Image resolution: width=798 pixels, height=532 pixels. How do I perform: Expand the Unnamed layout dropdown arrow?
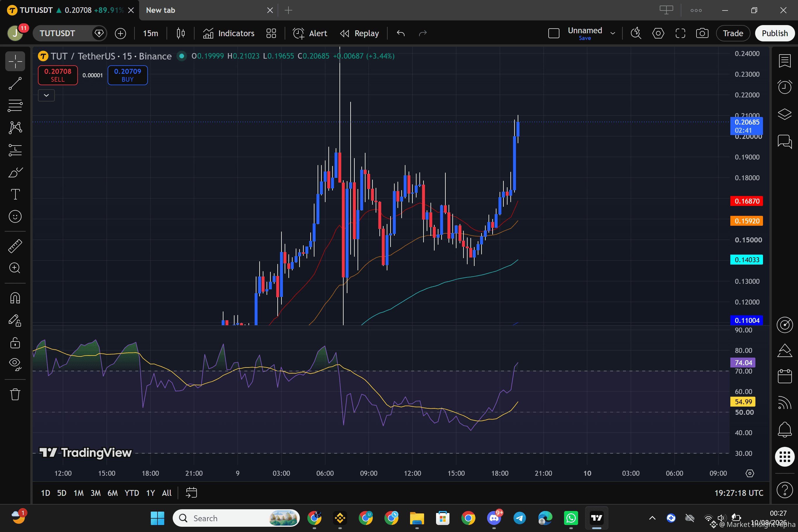pos(613,33)
